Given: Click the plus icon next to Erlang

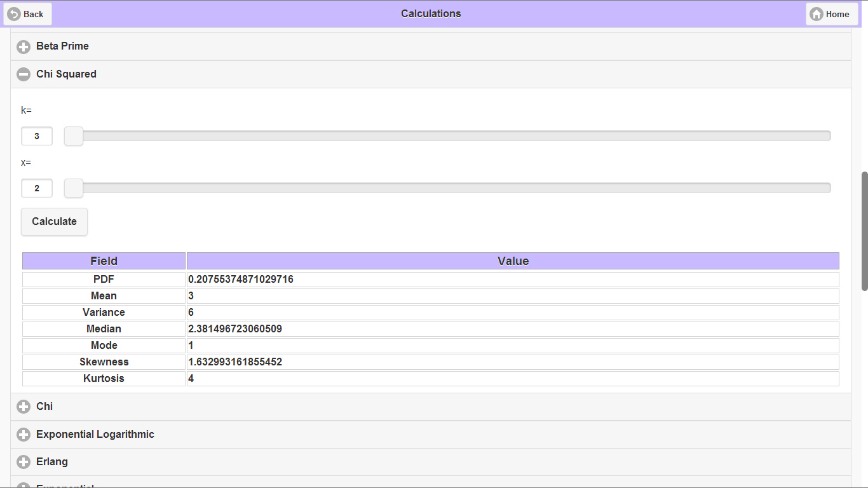Looking at the screenshot, I should click(24, 462).
